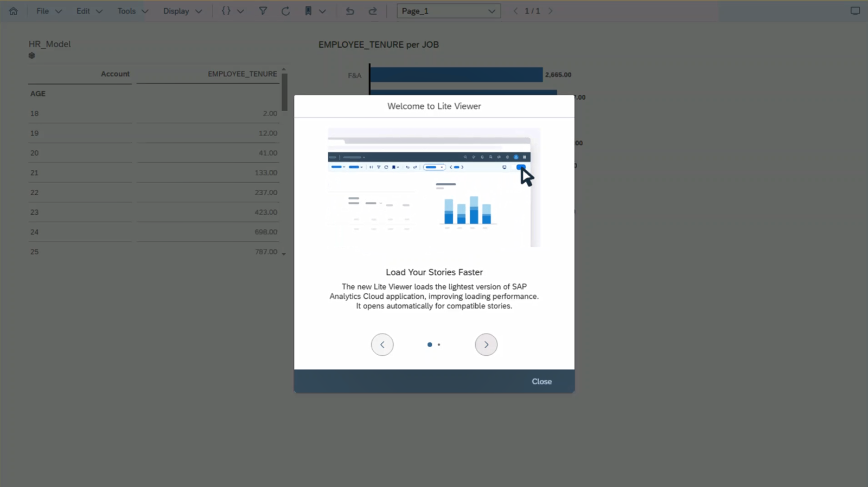Click the story filter funnel icon
The height and width of the screenshot is (487, 868).
coord(263,11)
